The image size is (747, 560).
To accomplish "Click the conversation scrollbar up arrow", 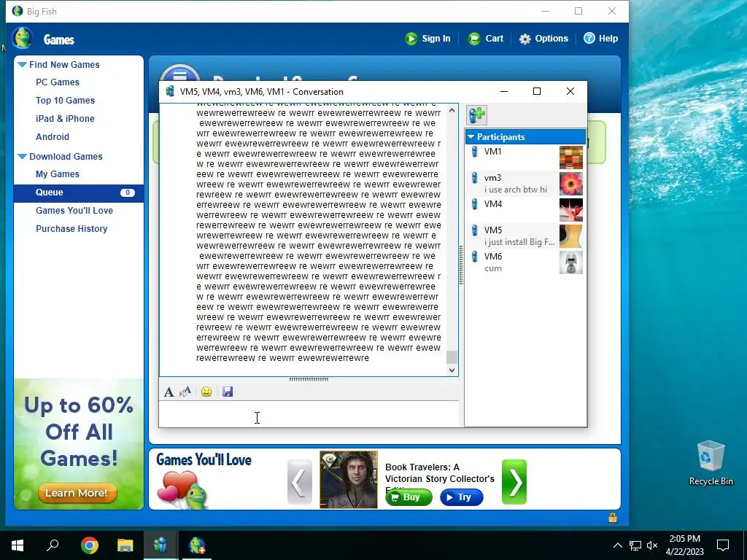I will tap(452, 110).
